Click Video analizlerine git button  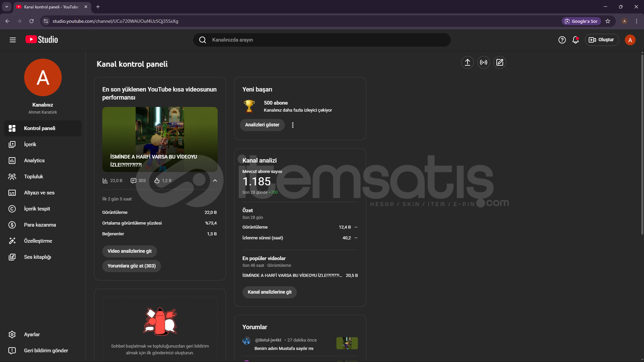click(x=129, y=251)
